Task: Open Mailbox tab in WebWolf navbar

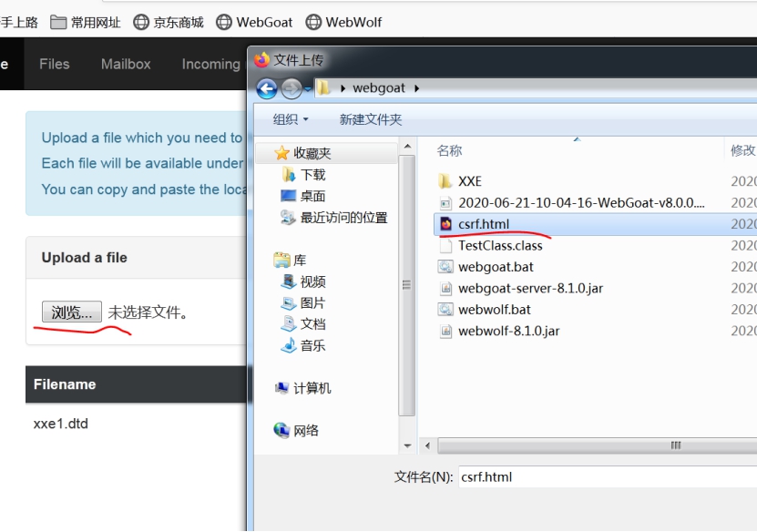Action: point(126,64)
